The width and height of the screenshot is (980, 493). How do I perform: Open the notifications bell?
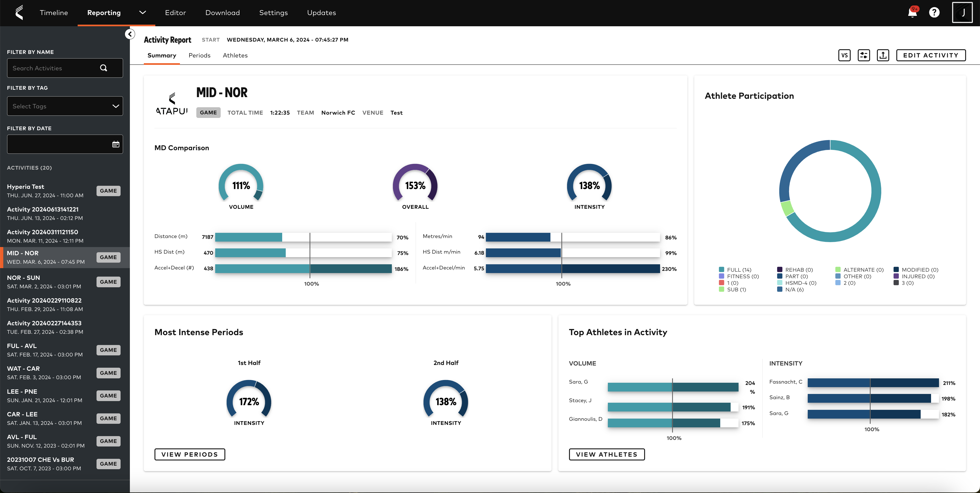tap(912, 13)
